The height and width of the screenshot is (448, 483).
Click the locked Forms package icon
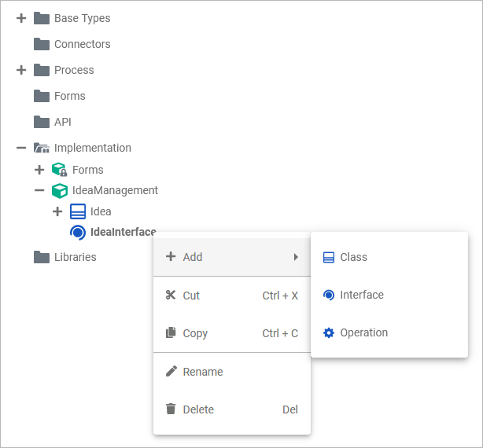59,170
